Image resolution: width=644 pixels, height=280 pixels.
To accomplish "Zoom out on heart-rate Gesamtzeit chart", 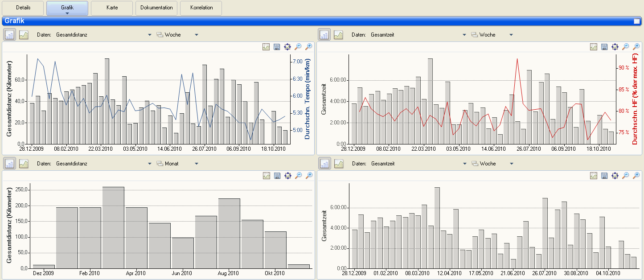I will click(626, 47).
